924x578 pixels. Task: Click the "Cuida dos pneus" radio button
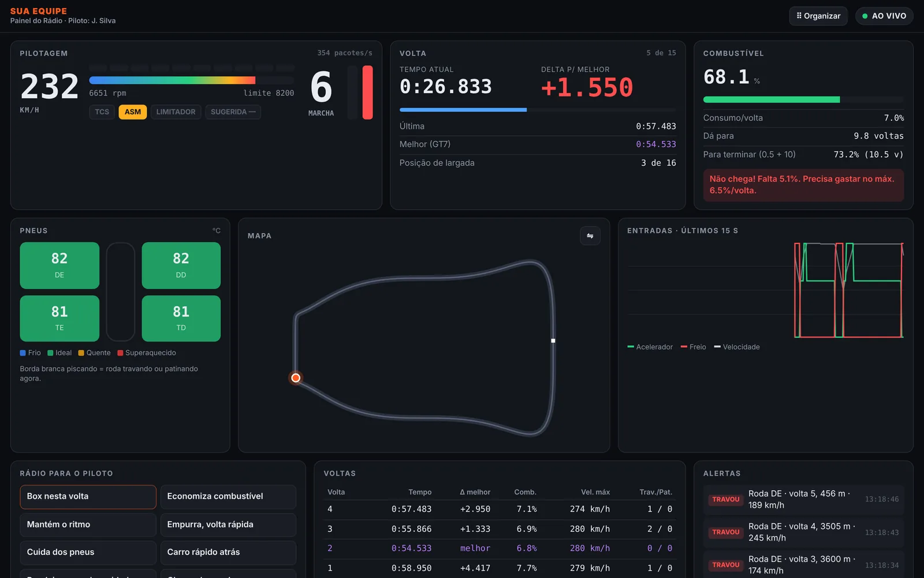tap(88, 553)
